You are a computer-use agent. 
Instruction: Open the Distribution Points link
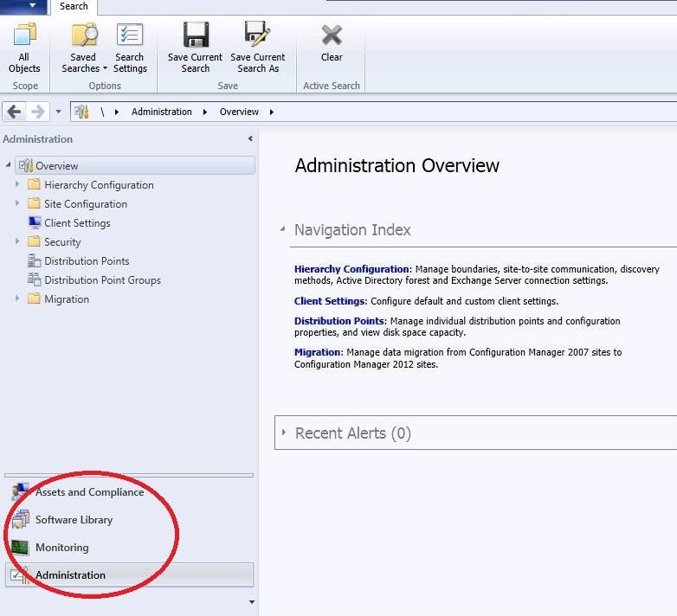[338, 321]
